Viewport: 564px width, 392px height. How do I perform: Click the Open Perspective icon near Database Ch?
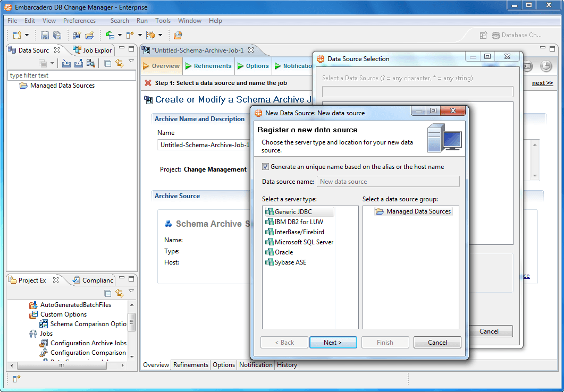click(483, 35)
